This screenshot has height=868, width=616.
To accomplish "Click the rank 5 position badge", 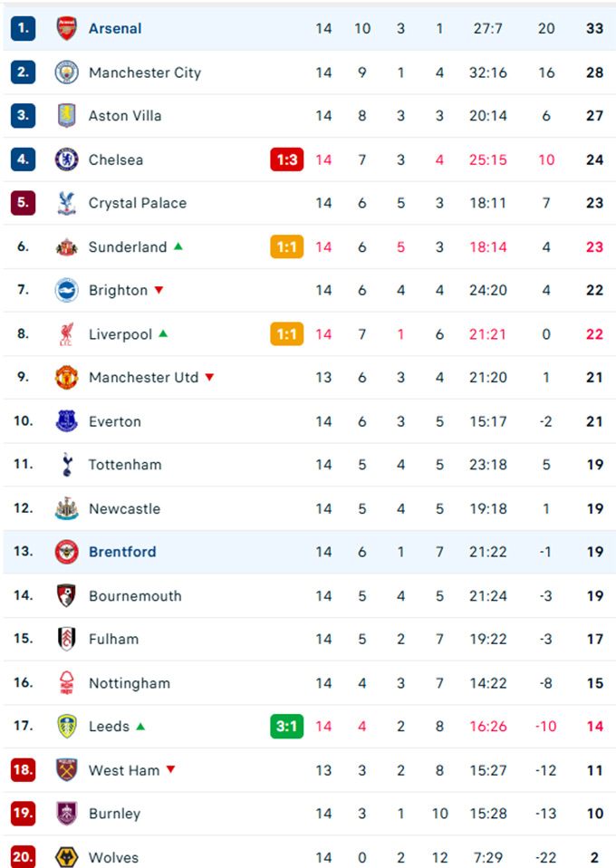I will pos(23,203).
